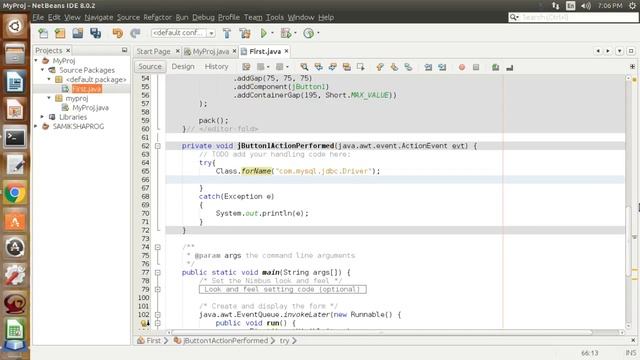Run the project with the green arrow
This screenshot has height=360, width=640.
coord(264,33)
